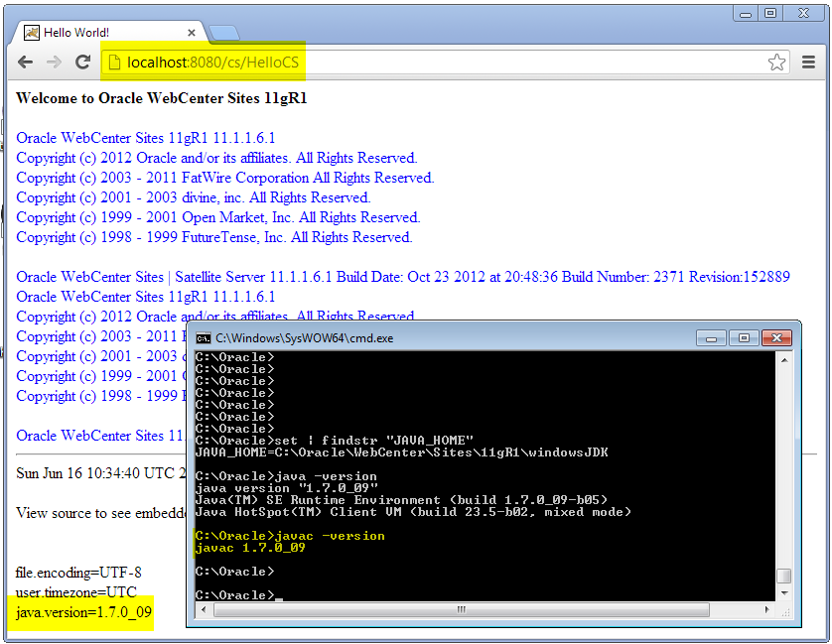Click the 'View source to see embedd' text

100,513
